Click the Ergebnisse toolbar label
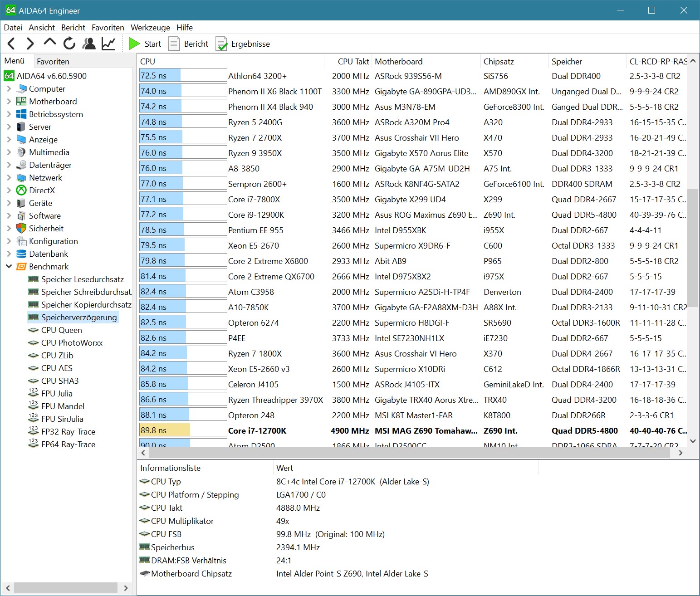Viewport: 700px width, 596px height. coord(250,44)
